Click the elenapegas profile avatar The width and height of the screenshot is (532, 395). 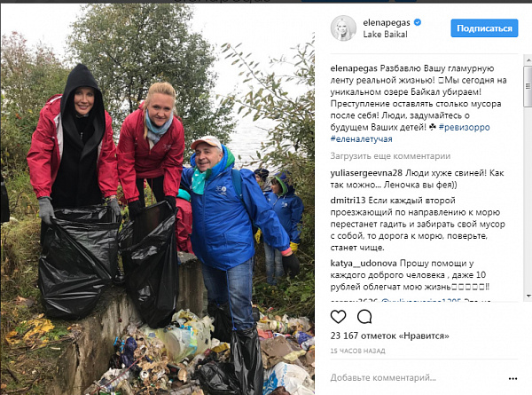pyautogui.click(x=343, y=28)
